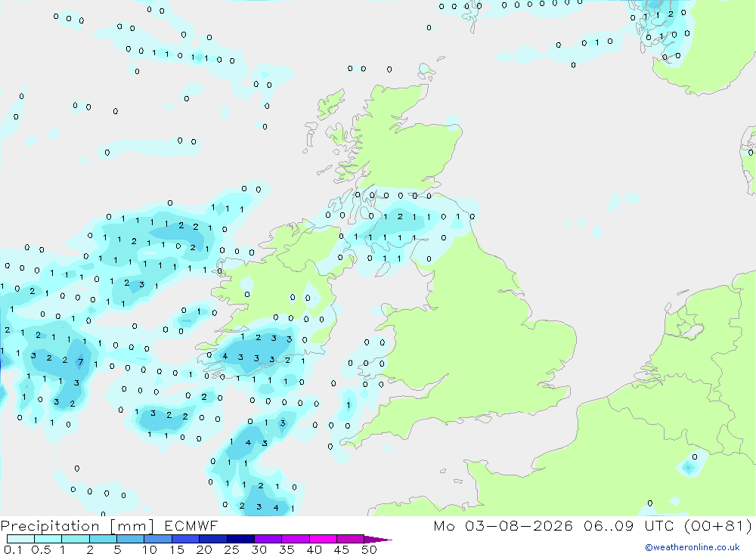
Task: Click the '7' precipitation value on map
Action: pyautogui.click(x=81, y=361)
